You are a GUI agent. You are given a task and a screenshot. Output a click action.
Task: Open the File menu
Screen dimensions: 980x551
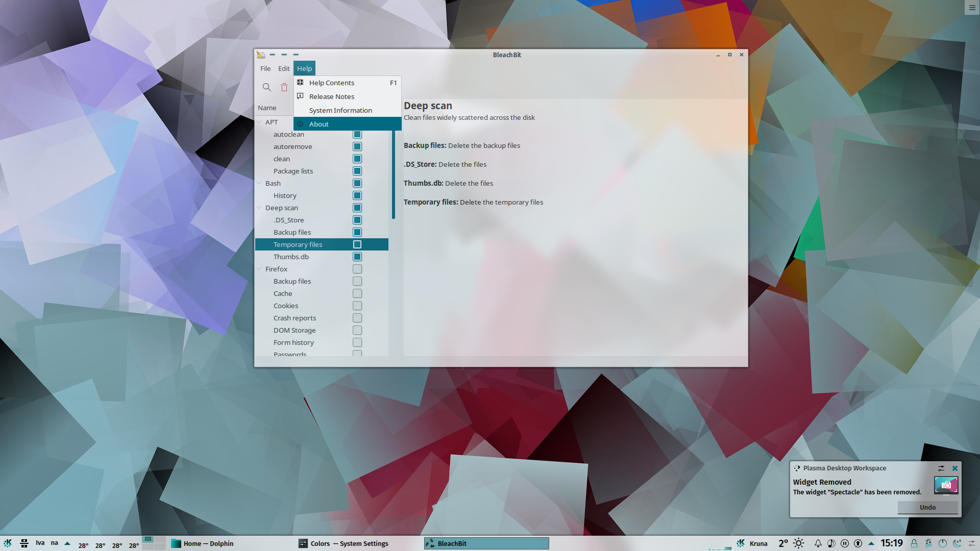(265, 68)
